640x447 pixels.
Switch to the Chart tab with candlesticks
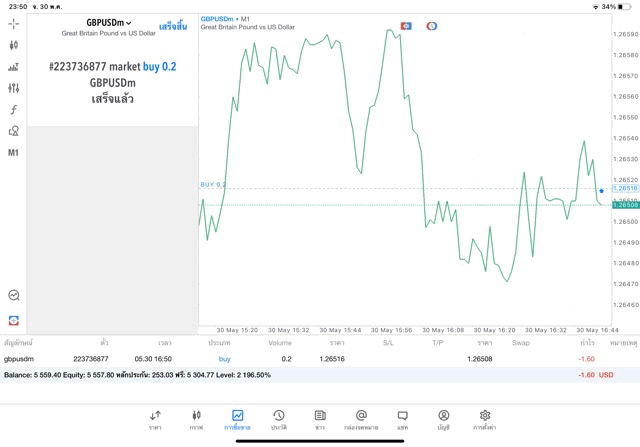(x=196, y=419)
